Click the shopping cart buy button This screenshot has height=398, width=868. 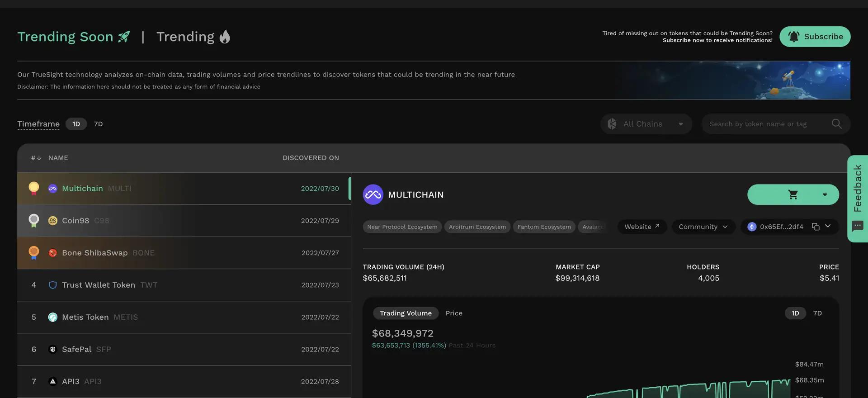coord(793,194)
